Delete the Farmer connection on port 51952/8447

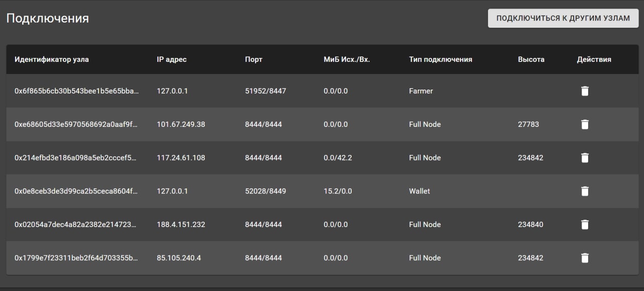(585, 91)
